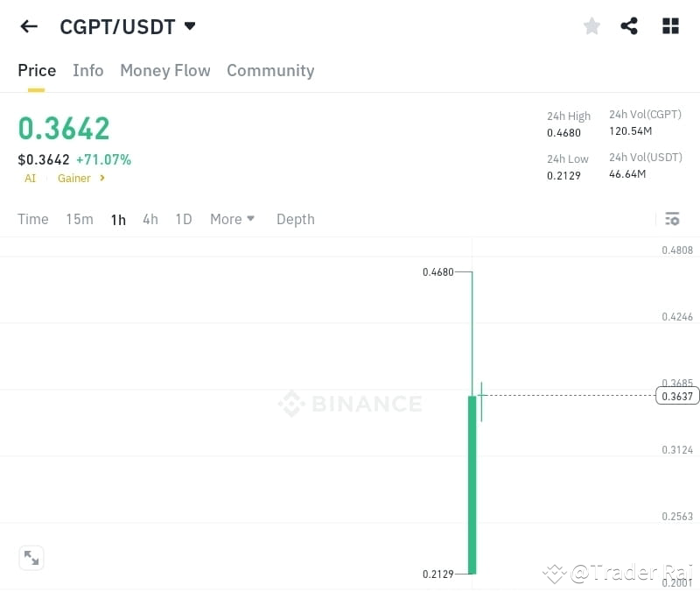Screen dimensions: 700x592
Task: Open the Community tab
Action: point(270,70)
